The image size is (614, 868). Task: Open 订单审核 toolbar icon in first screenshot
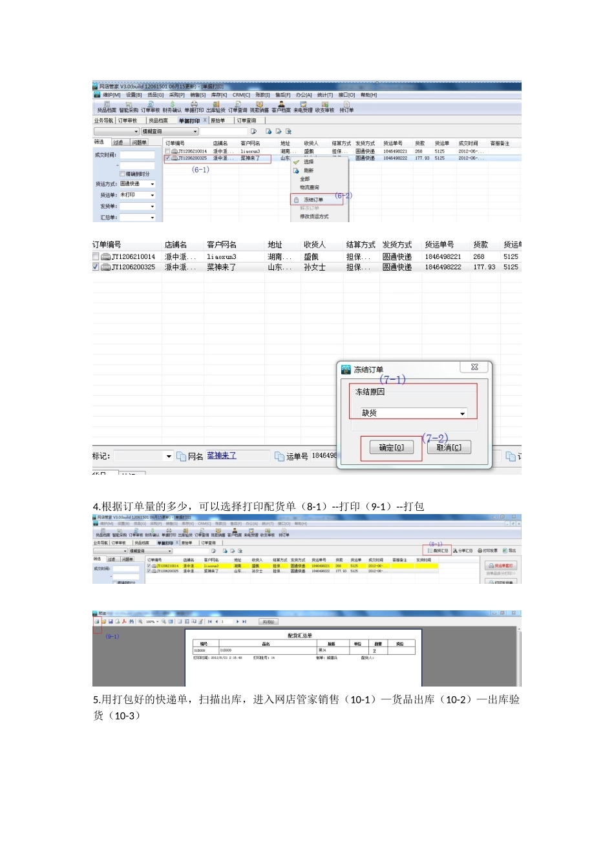click(151, 104)
